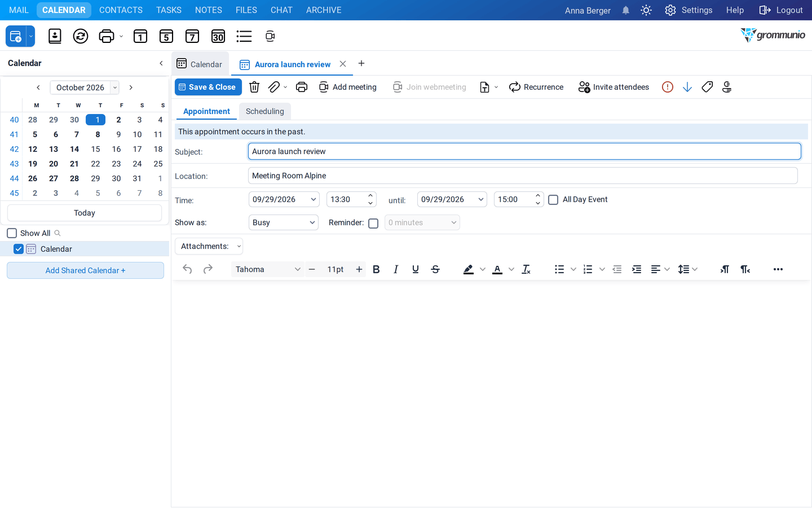The width and height of the screenshot is (812, 508).
Task: Jump to Today in the mini calendar
Action: coord(85,213)
